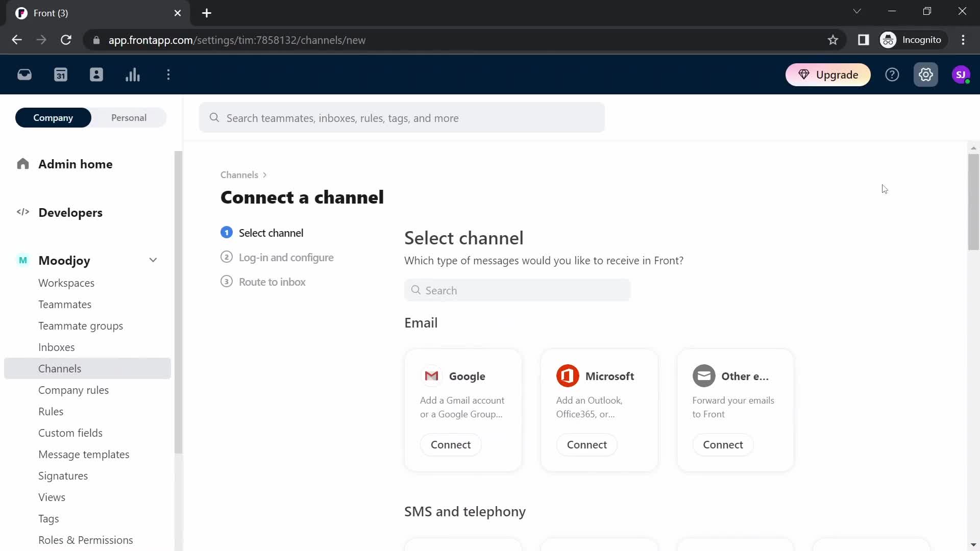Click the more options ellipsis icon
Viewport: 980px width, 551px height.
(x=169, y=74)
